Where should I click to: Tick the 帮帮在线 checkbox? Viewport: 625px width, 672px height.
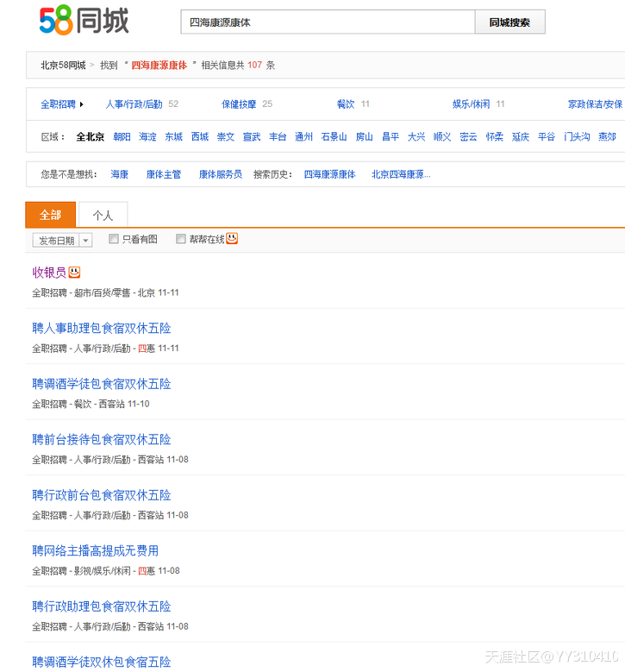tap(181, 239)
